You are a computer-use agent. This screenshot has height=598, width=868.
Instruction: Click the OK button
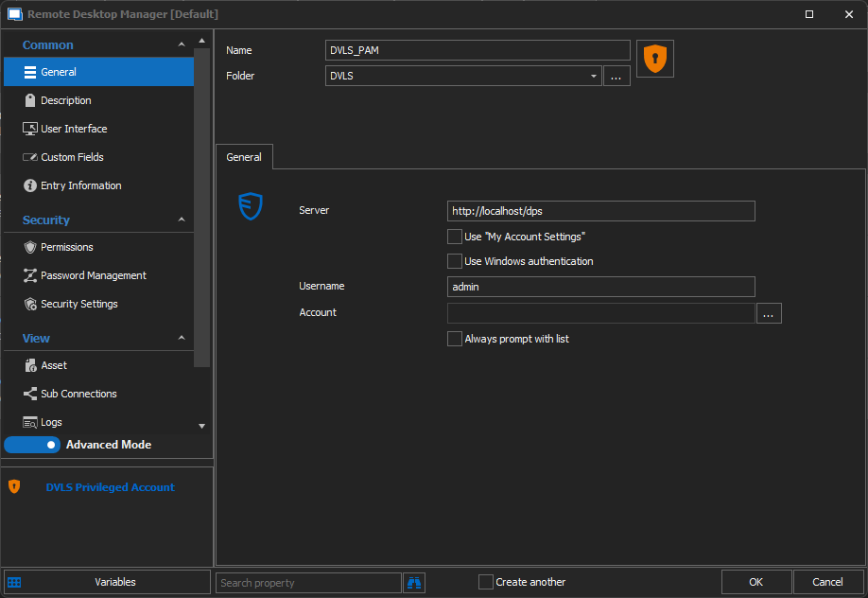coord(755,582)
